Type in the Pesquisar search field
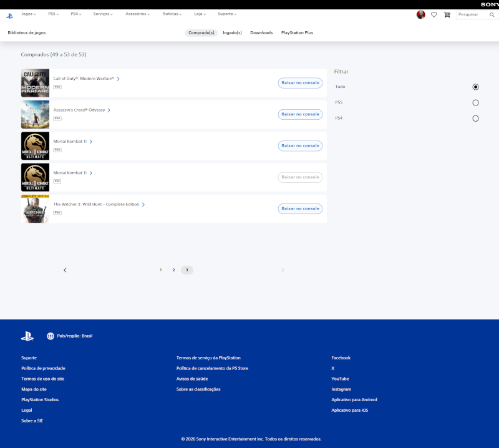This screenshot has height=448, width=499. [471, 14]
